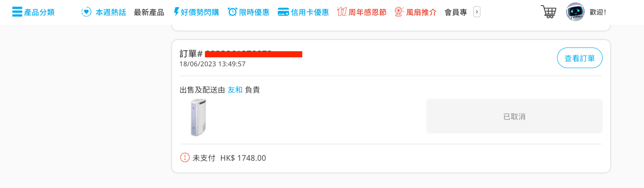
Task: Click the 歡迎! greeting text
Action: coord(597,12)
